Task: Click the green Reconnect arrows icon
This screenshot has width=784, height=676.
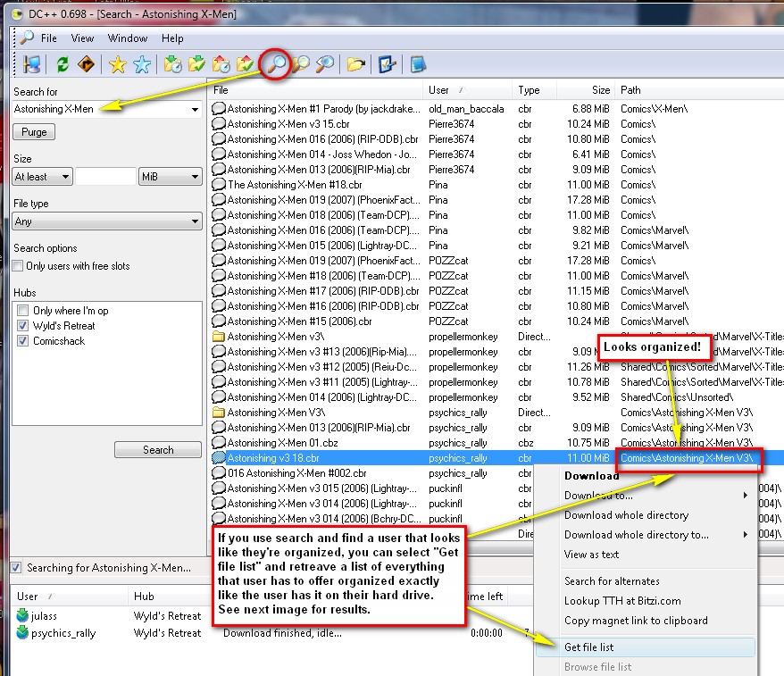Action: click(x=63, y=64)
